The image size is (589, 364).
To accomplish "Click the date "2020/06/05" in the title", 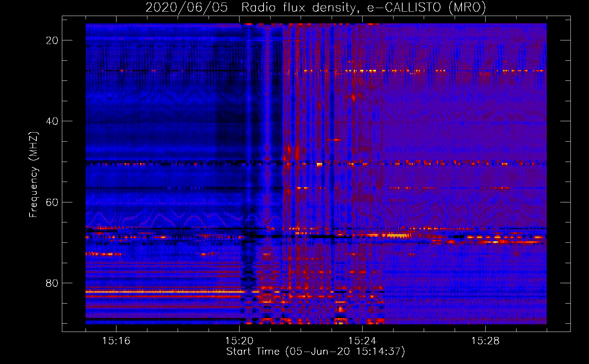I will point(187,7).
